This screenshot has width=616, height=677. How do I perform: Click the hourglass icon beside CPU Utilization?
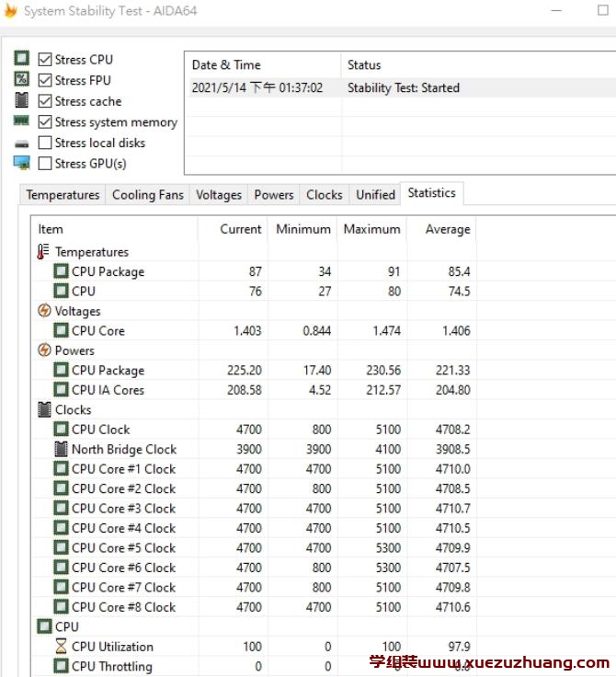click(61, 647)
